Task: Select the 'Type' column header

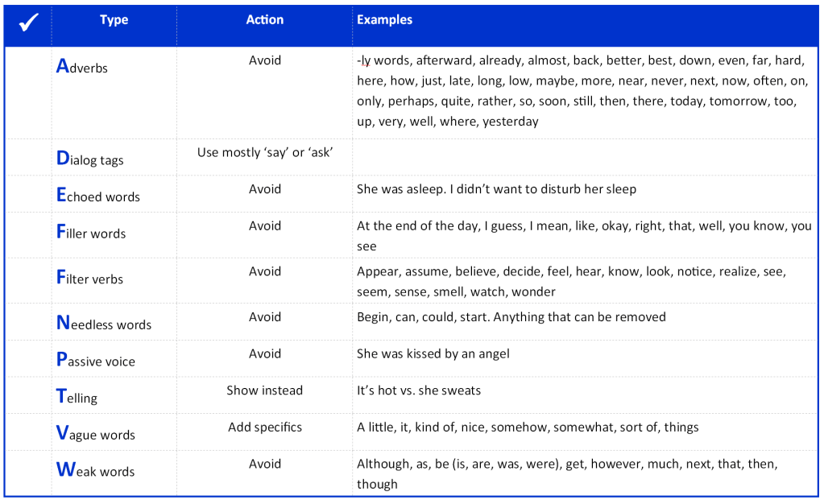Action: click(x=114, y=20)
